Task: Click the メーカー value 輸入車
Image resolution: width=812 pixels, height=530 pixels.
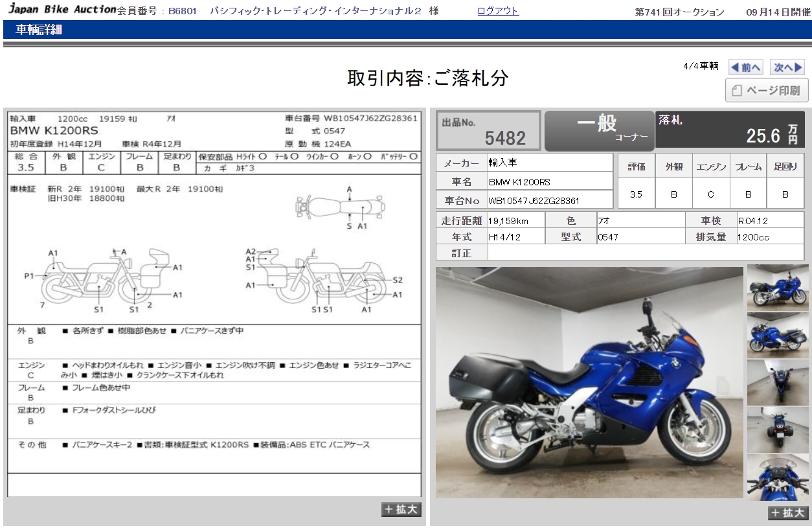Action: (503, 163)
